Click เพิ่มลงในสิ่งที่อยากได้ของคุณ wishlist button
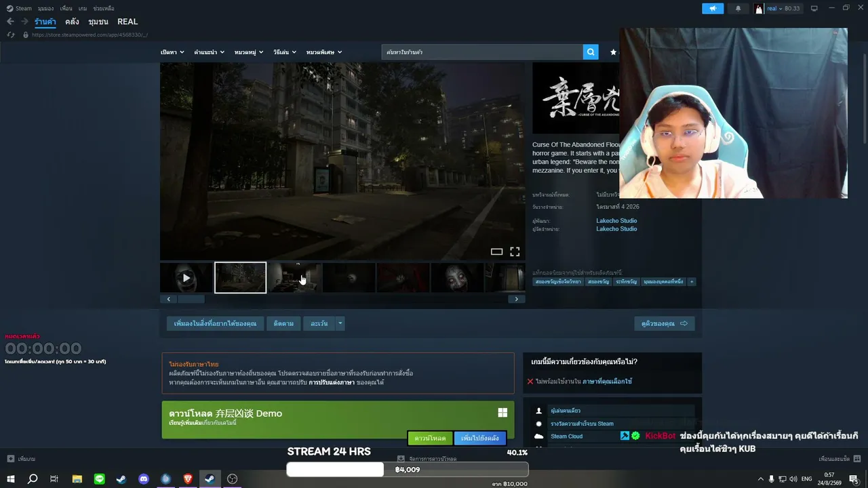The width and height of the screenshot is (868, 488). pos(215,323)
